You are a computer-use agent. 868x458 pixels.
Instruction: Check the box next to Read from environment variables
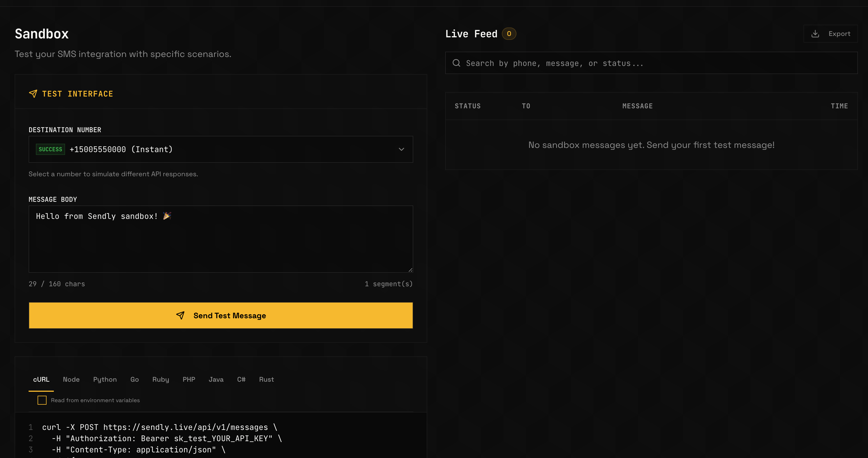42,400
